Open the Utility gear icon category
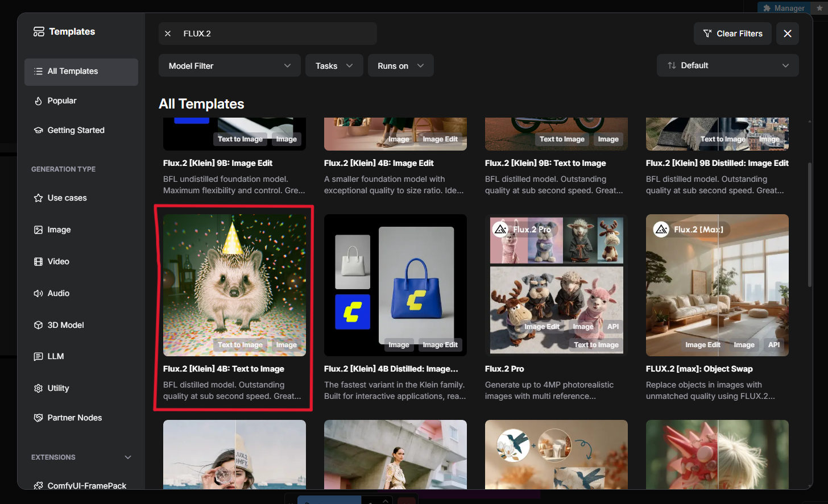828x504 pixels. click(39, 388)
